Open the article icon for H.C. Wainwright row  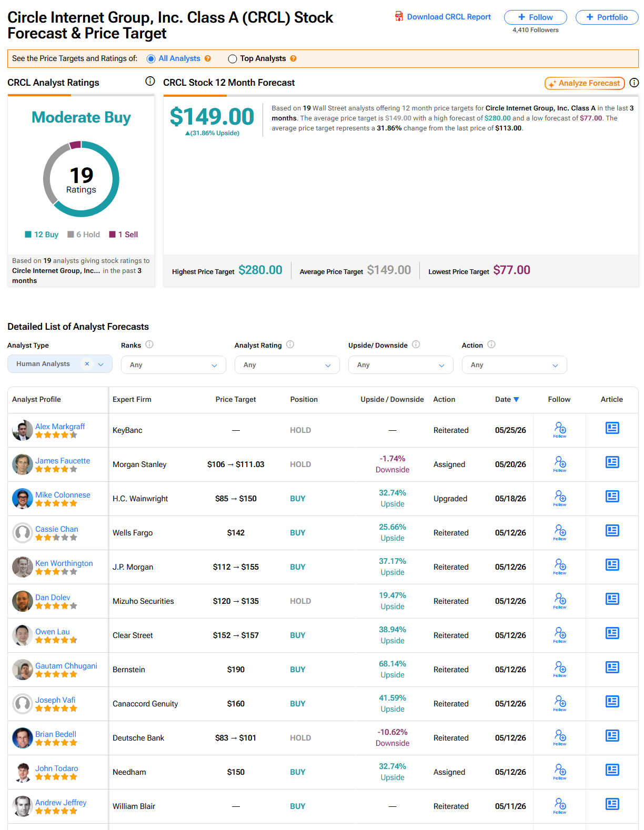(612, 497)
